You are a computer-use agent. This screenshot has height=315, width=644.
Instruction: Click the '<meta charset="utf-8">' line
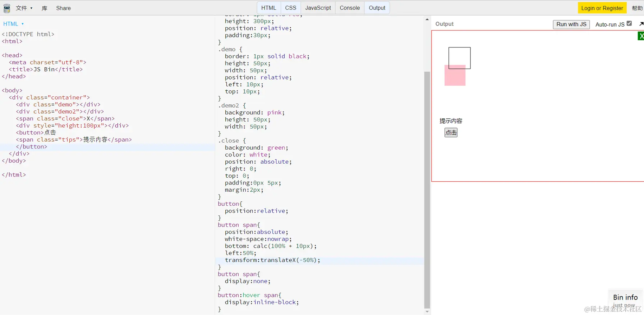(x=47, y=62)
